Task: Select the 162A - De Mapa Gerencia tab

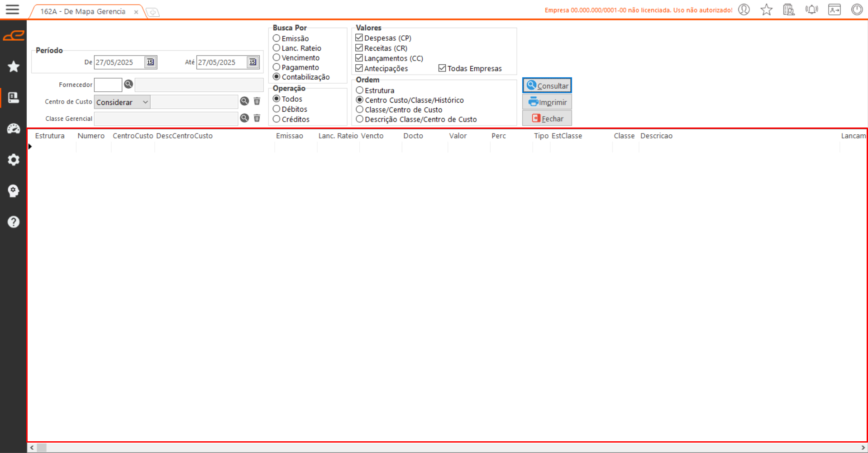Action: pos(83,12)
